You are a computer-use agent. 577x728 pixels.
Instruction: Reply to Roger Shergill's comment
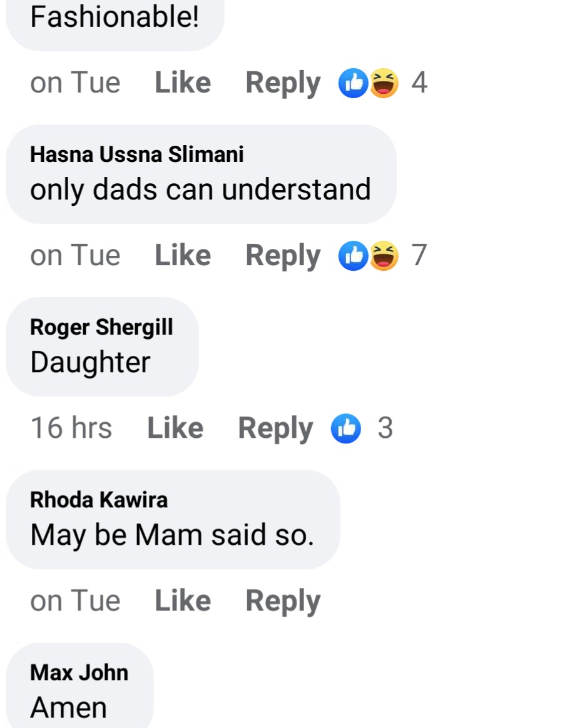(275, 428)
